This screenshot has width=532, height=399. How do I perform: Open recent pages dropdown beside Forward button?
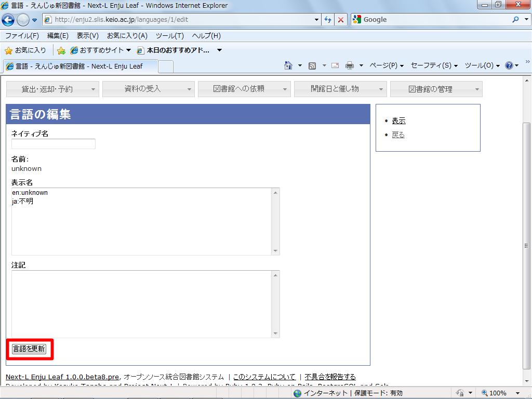(35, 20)
